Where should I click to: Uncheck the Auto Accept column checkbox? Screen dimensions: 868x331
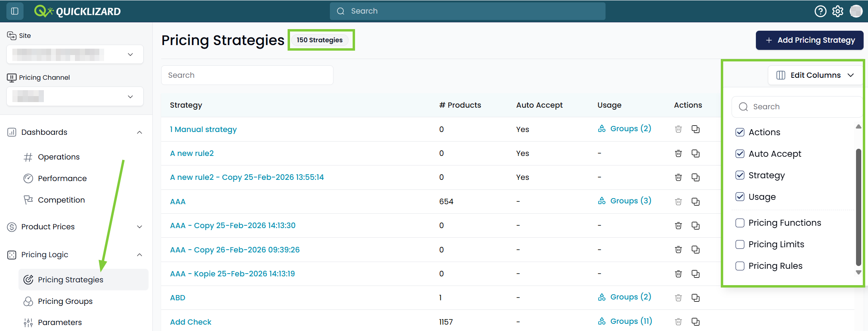click(740, 154)
